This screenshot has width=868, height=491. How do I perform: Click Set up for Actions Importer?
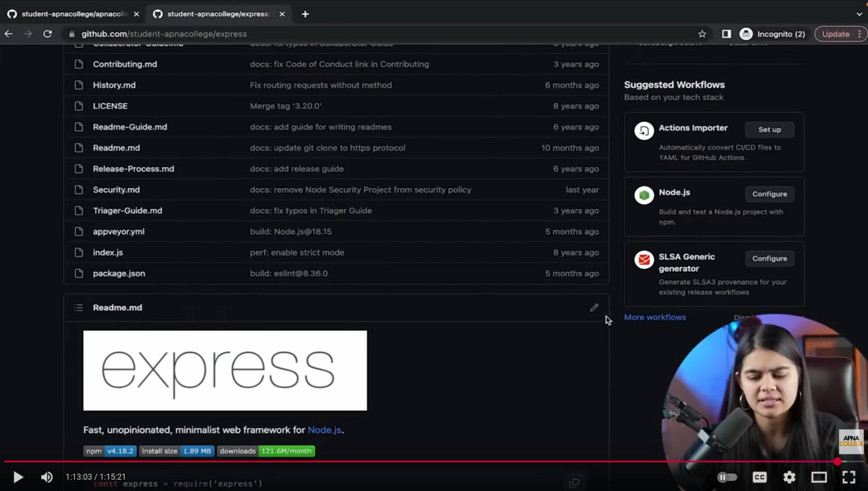pos(770,129)
